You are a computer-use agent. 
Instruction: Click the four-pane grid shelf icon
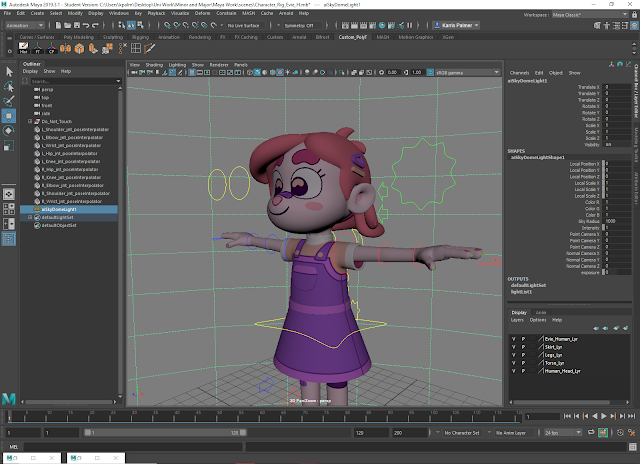136,48
